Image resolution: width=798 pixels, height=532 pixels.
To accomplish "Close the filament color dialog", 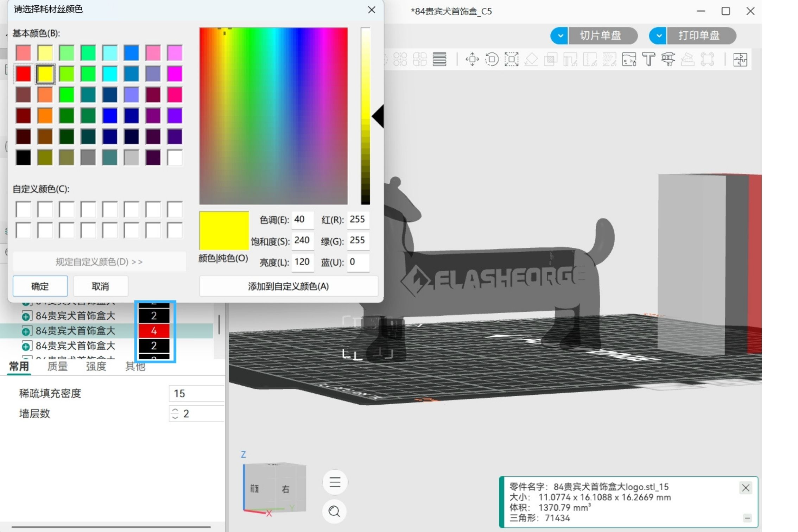I will [372, 10].
